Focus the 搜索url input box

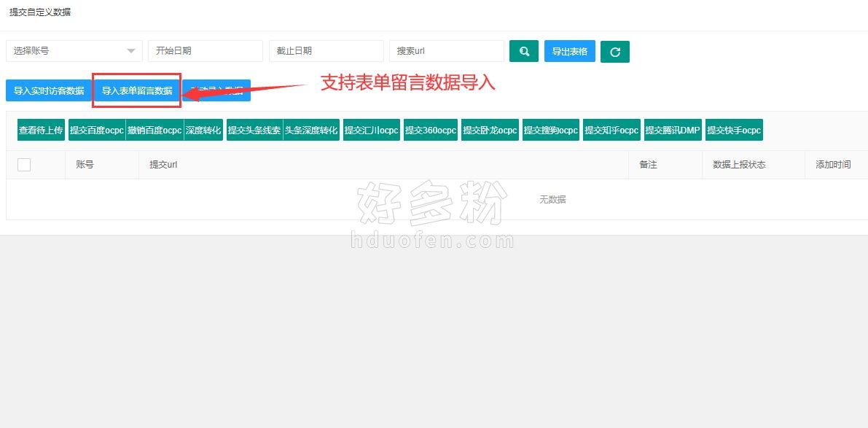point(447,51)
